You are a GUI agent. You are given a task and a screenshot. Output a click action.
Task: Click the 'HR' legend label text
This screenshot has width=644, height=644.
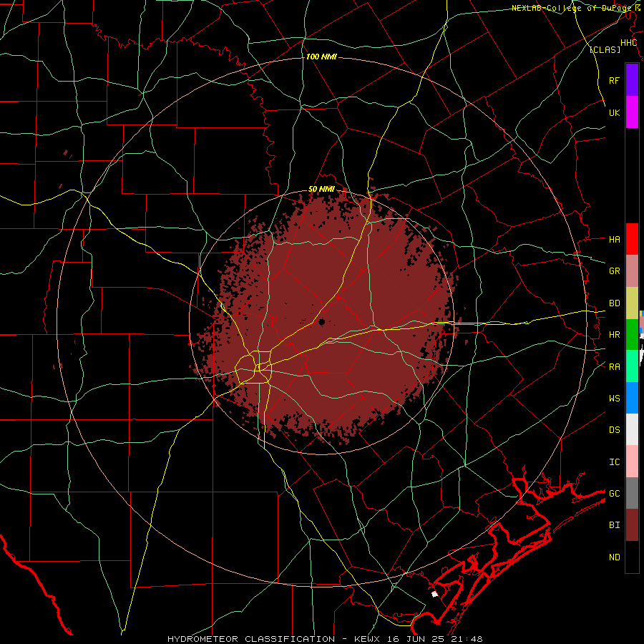pos(614,335)
